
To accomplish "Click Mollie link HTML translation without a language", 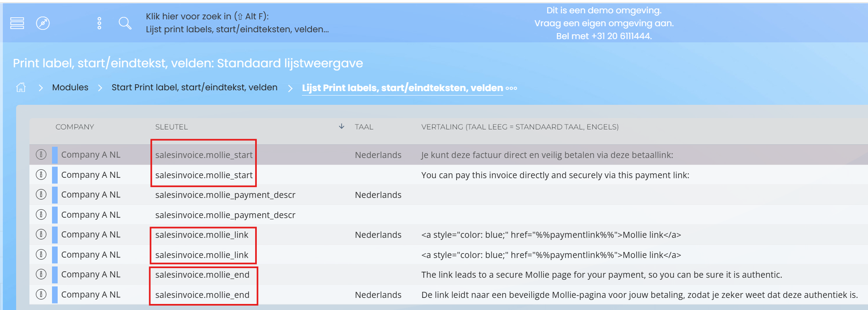I will 551,255.
